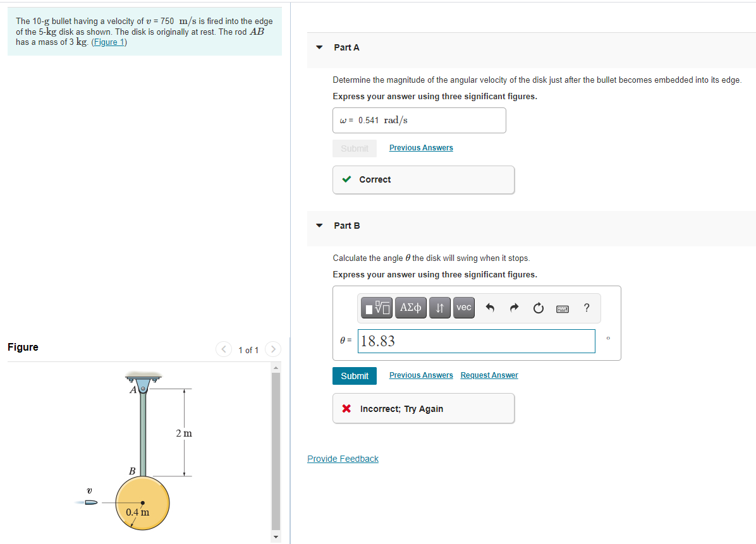Viewport: 756px width, 544px height.
Task: Submit the Part B answer
Action: [x=355, y=375]
